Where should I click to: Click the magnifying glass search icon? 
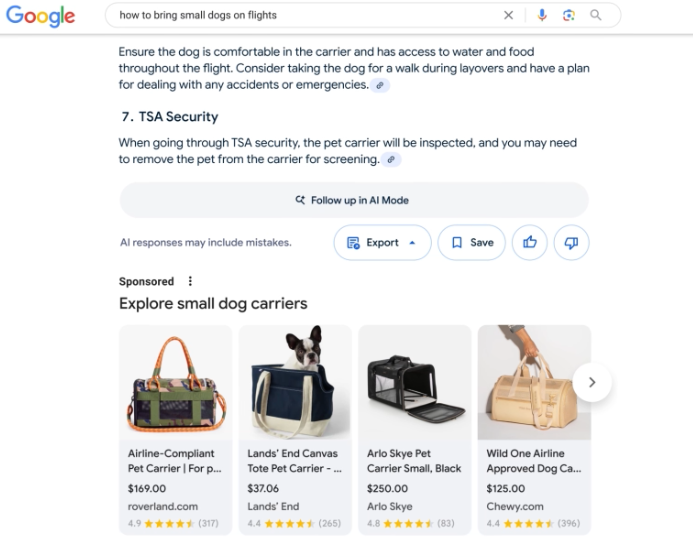[596, 15]
